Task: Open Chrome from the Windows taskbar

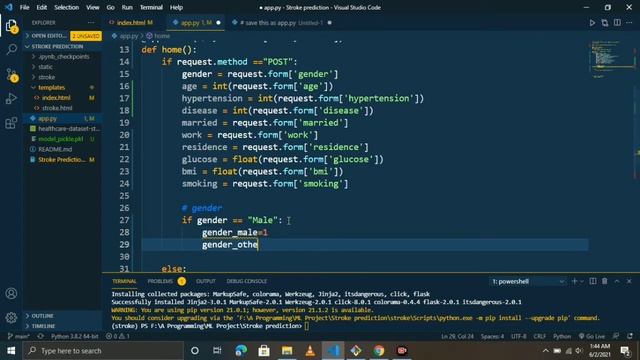Action: coord(379,351)
